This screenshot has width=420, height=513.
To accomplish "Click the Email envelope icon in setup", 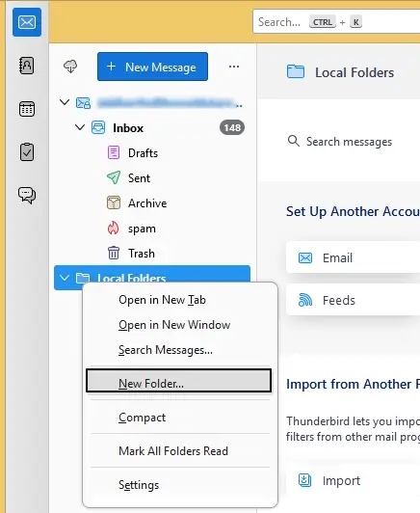I will click(305, 257).
